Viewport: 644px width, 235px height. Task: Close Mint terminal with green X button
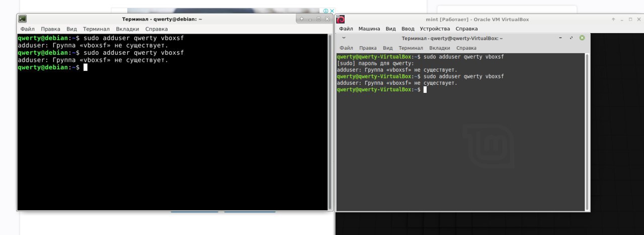point(582,38)
